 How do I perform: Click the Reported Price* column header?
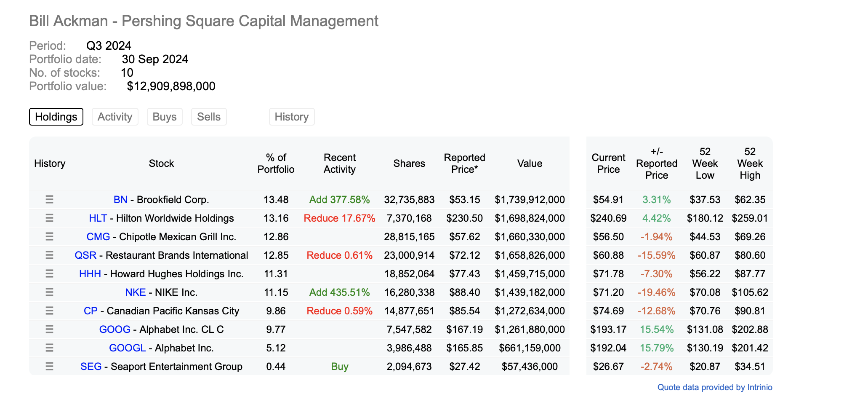(x=464, y=163)
